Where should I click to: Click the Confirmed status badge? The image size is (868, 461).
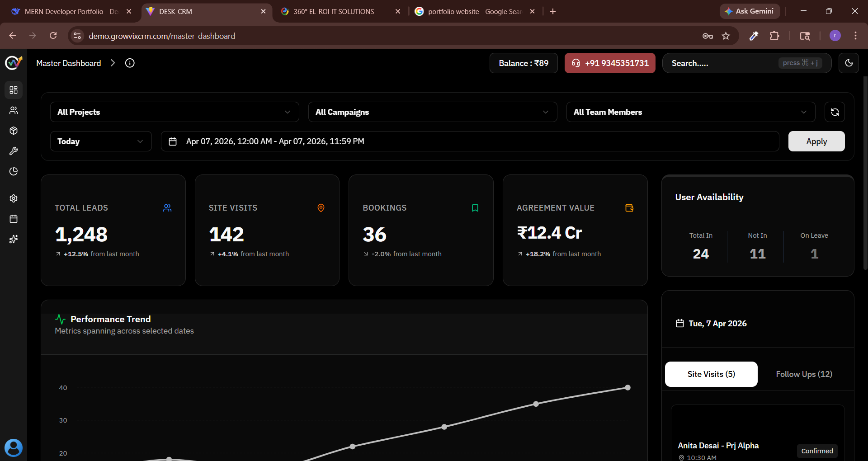817,451
